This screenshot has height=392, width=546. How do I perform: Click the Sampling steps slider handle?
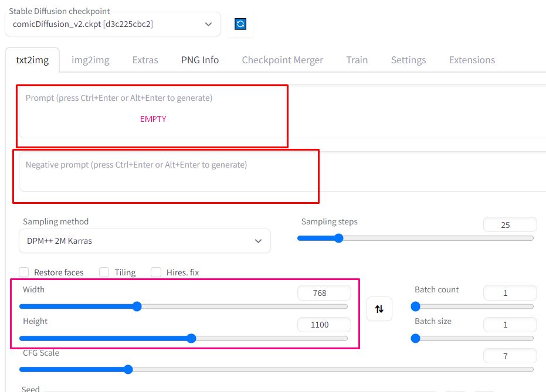click(338, 238)
